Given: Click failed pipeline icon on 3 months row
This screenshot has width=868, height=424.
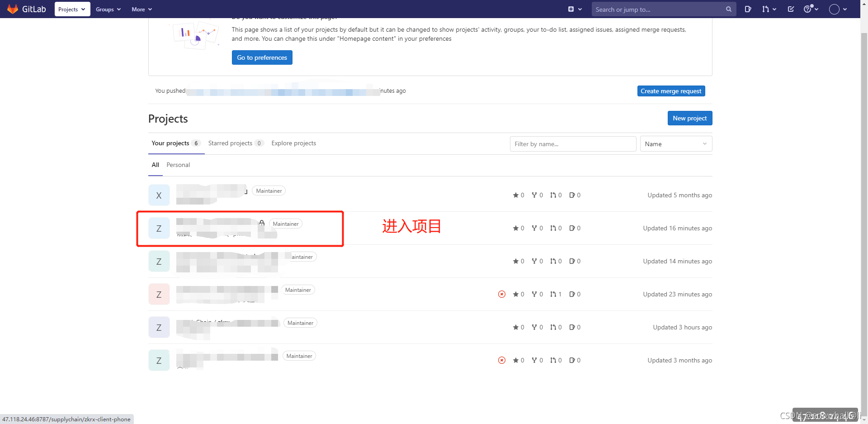Looking at the screenshot, I should (x=502, y=360).
